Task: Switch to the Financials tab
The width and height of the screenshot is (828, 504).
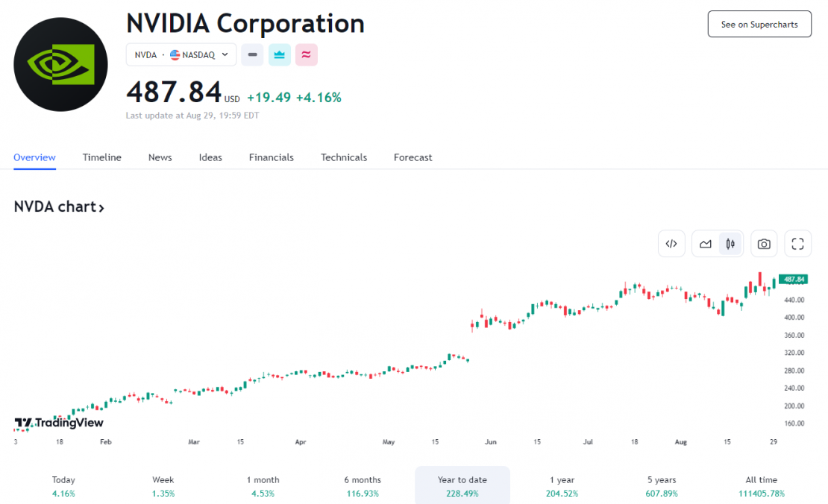Action: coord(271,157)
